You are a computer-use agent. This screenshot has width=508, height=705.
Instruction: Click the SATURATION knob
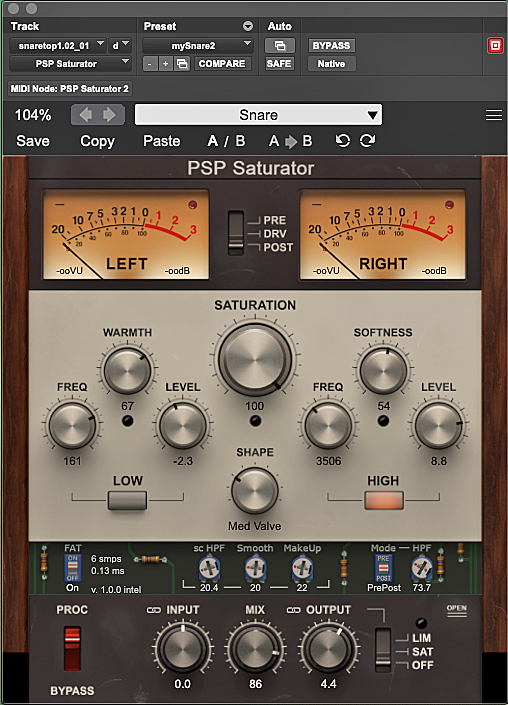(255, 359)
